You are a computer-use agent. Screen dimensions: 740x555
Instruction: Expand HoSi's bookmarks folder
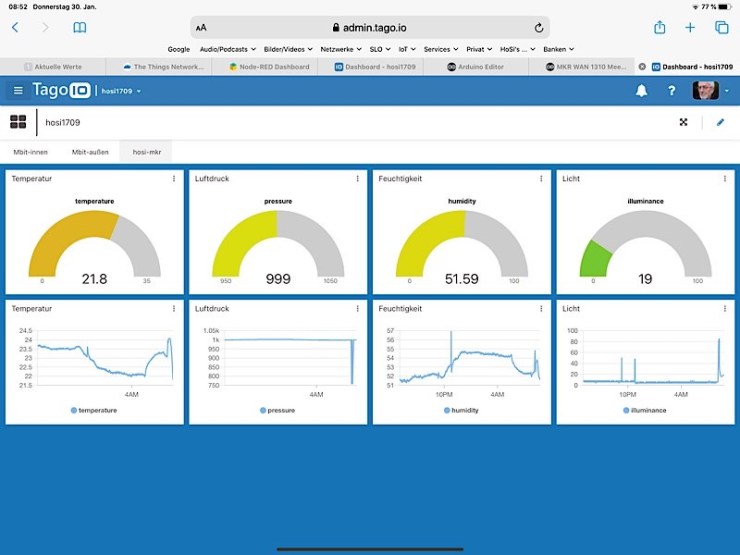coord(518,49)
